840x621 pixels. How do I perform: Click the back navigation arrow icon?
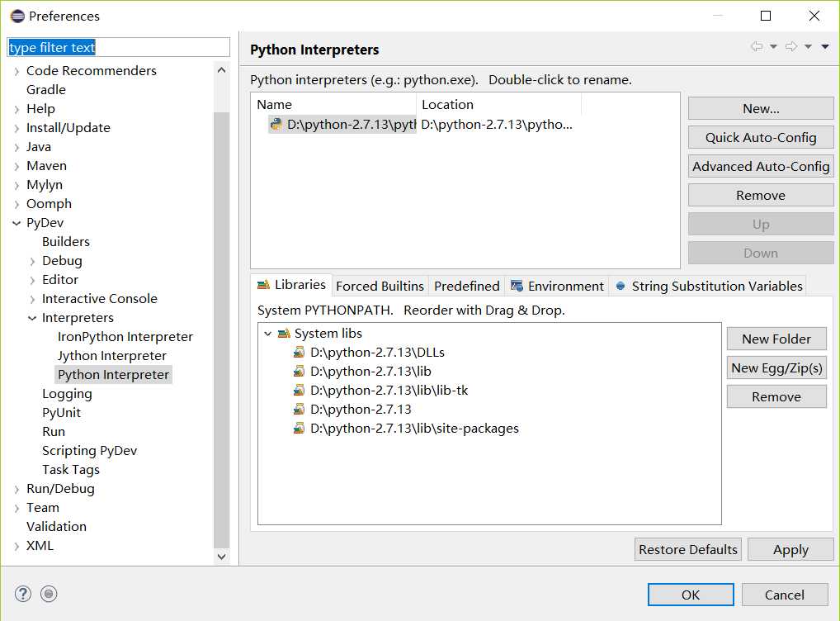click(x=756, y=47)
